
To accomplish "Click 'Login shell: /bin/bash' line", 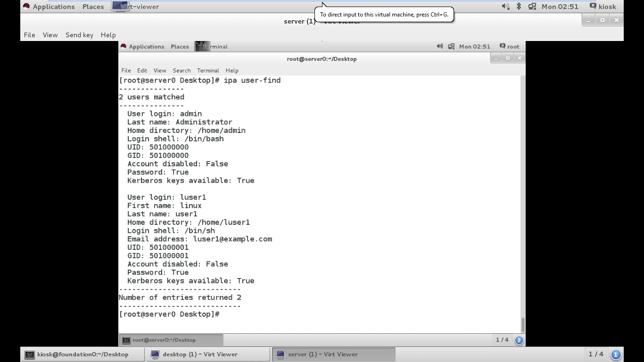I will click(x=175, y=139).
